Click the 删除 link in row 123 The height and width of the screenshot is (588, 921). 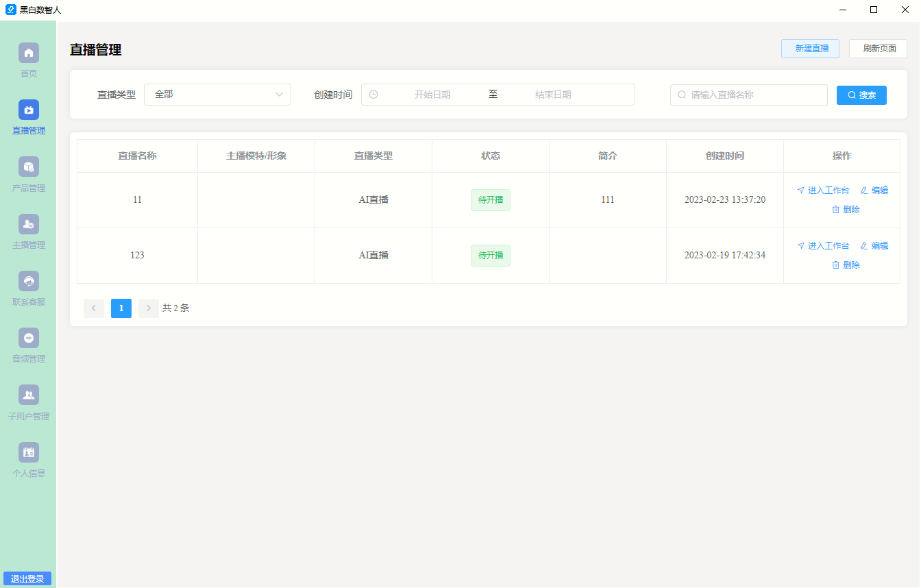tap(852, 265)
